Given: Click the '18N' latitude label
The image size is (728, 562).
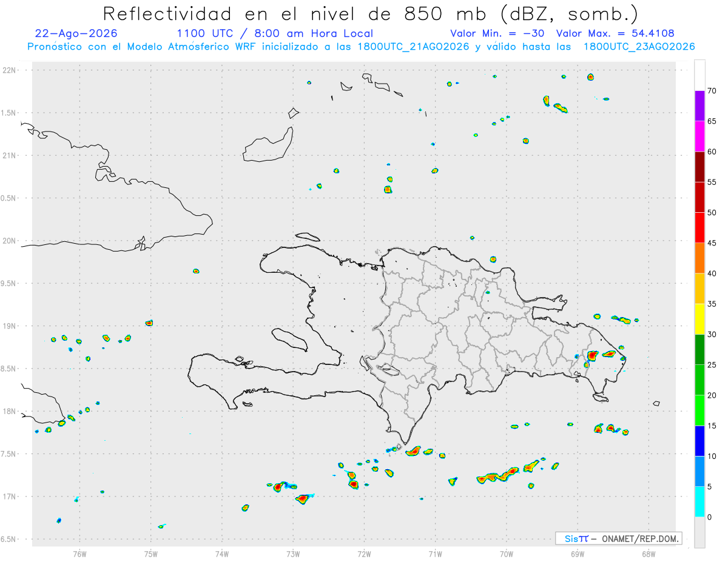Looking at the screenshot, I should [10, 412].
